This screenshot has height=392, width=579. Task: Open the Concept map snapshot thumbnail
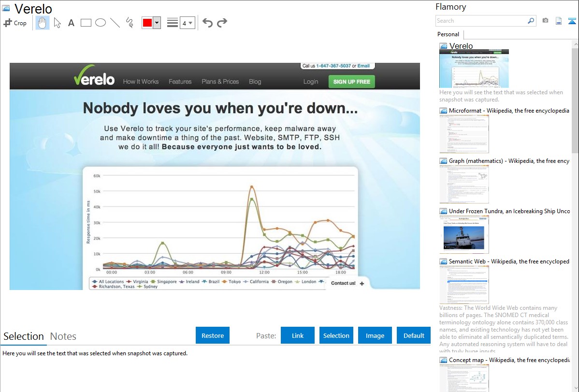click(x=464, y=378)
